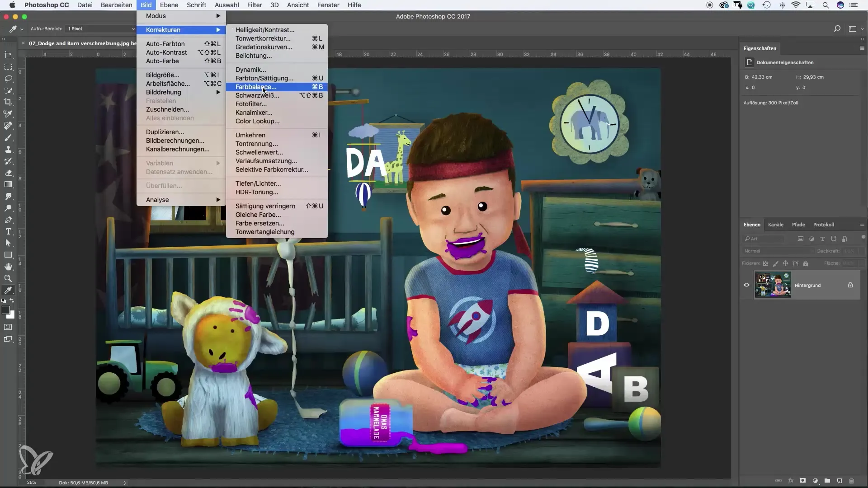Switch to the Kanäle tab

click(776, 225)
